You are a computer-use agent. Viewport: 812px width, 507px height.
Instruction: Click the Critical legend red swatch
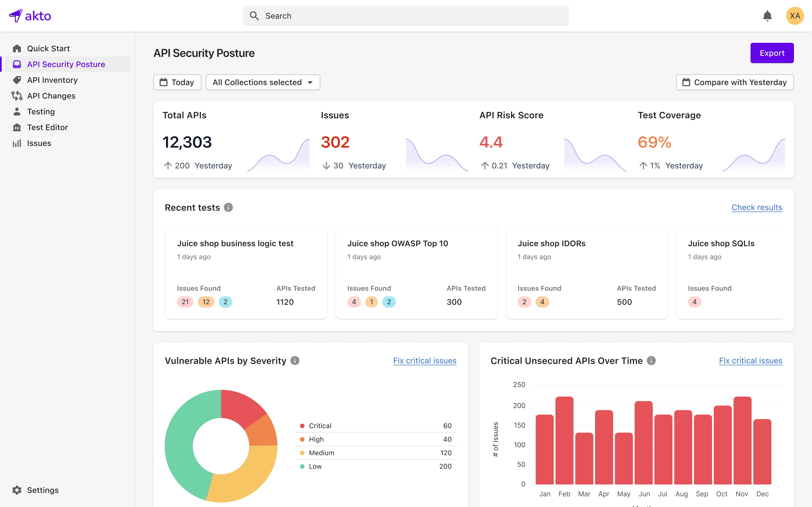302,426
